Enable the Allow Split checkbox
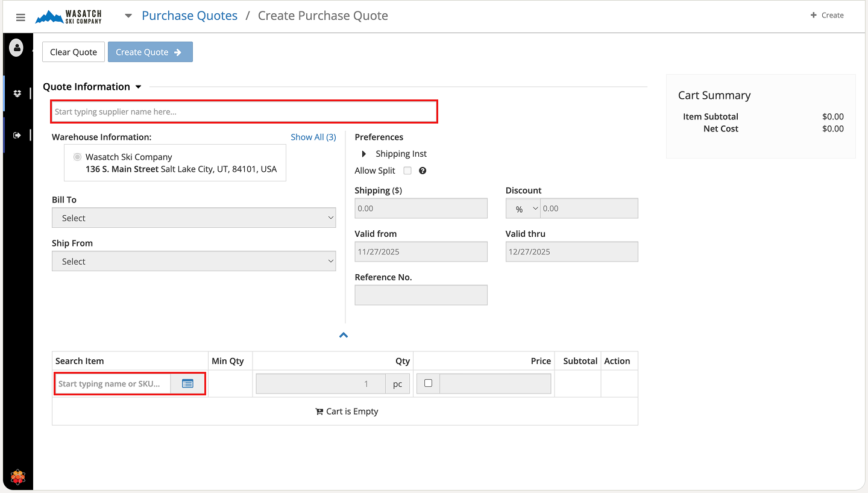This screenshot has height=493, width=868. click(x=407, y=171)
